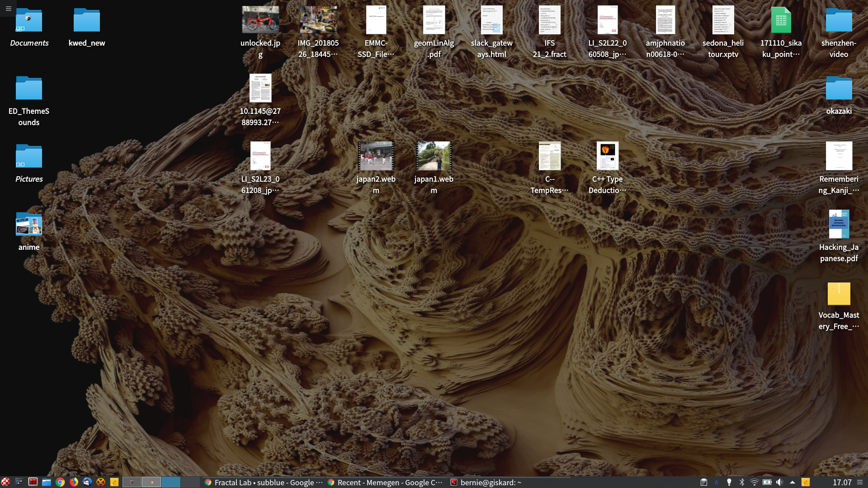The image size is (868, 488).
Task: Open Google Chrome from the taskbar launcher
Action: [60, 482]
